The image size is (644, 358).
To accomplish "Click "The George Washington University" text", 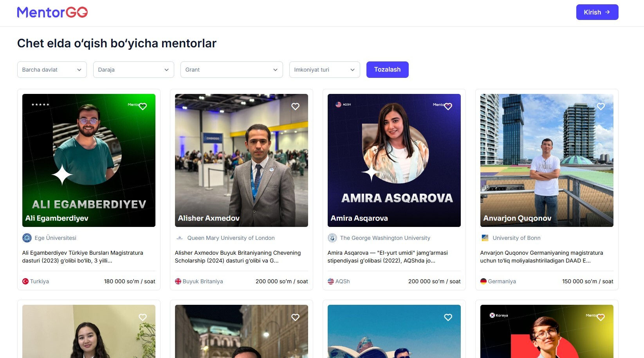I will point(385,238).
